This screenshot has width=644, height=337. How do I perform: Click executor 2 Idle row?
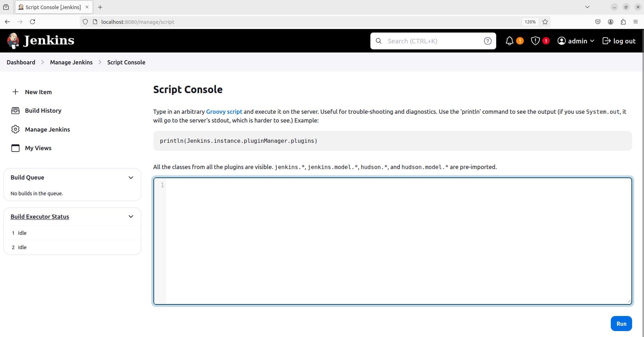point(72,247)
